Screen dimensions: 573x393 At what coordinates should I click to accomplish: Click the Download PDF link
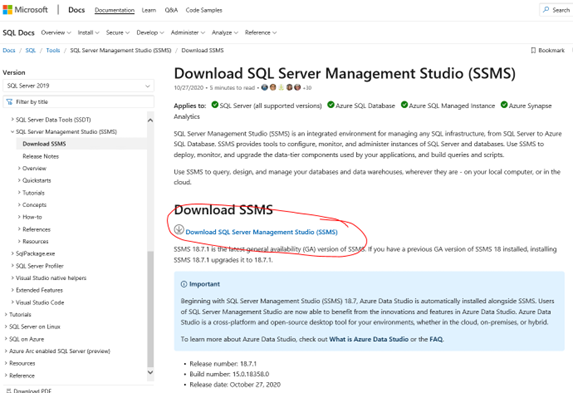(x=33, y=390)
